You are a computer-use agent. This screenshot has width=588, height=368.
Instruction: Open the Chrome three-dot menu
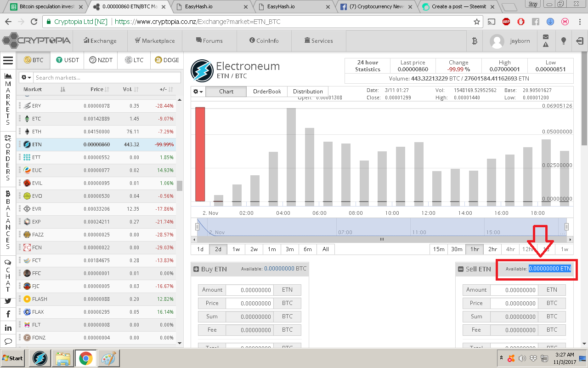point(580,22)
